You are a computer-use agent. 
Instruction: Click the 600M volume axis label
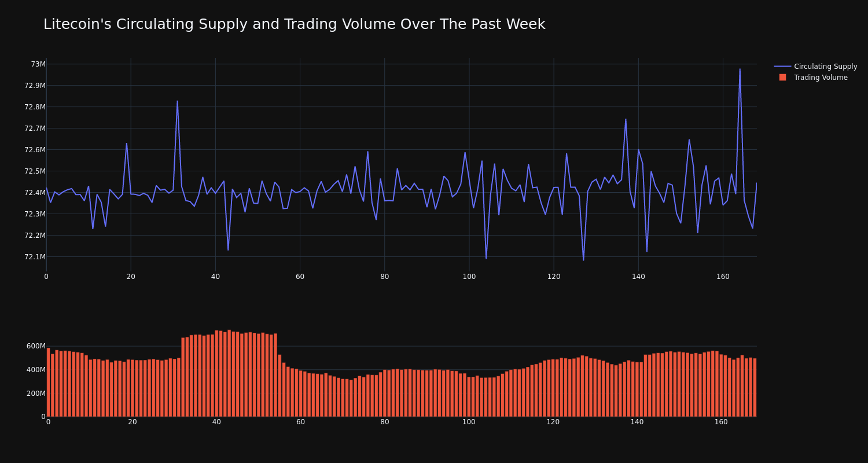pos(36,346)
